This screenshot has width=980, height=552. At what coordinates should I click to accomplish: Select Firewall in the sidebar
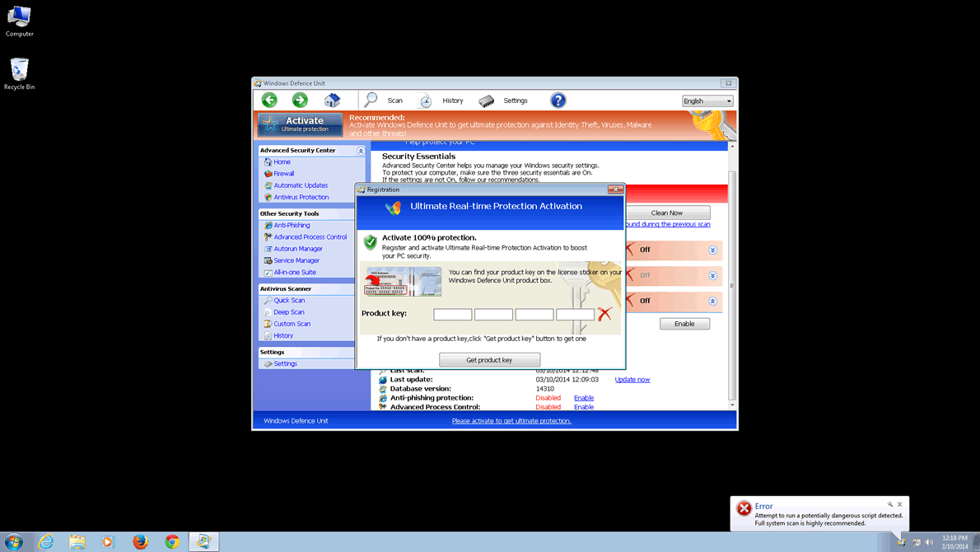(x=283, y=174)
